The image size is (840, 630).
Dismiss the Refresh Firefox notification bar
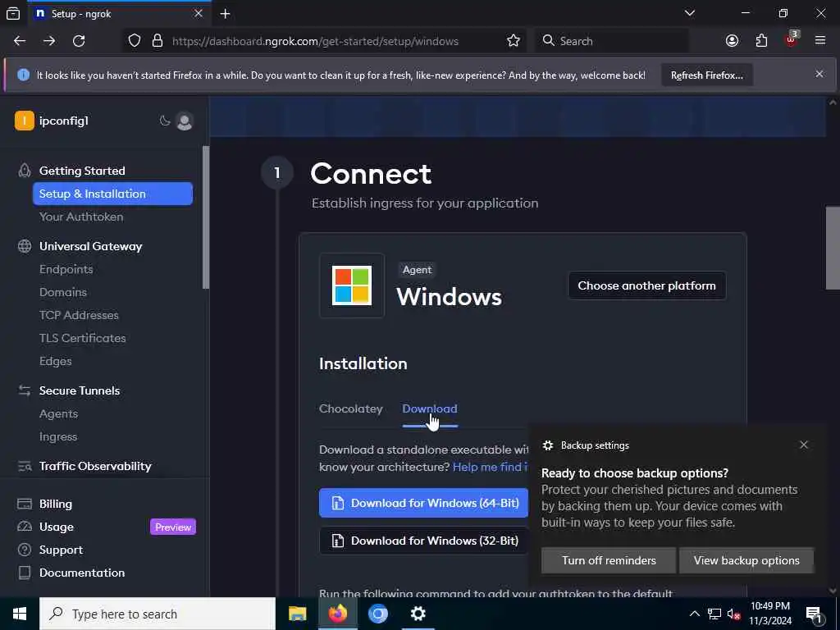coord(819,74)
